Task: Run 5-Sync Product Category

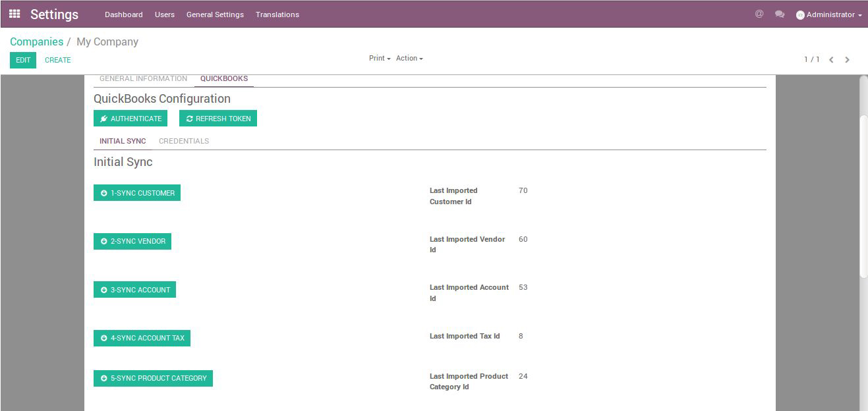Action: (x=153, y=378)
